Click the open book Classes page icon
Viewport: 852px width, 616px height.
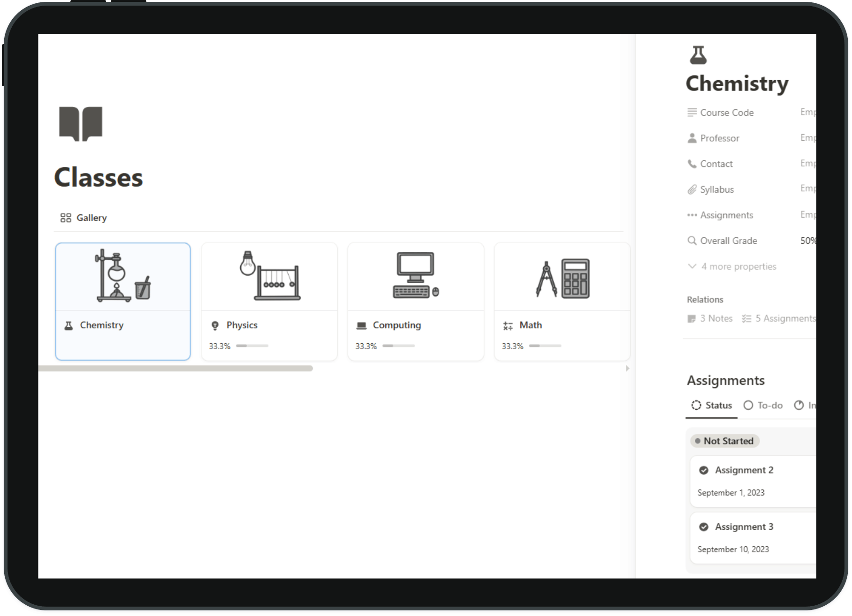[x=81, y=124]
